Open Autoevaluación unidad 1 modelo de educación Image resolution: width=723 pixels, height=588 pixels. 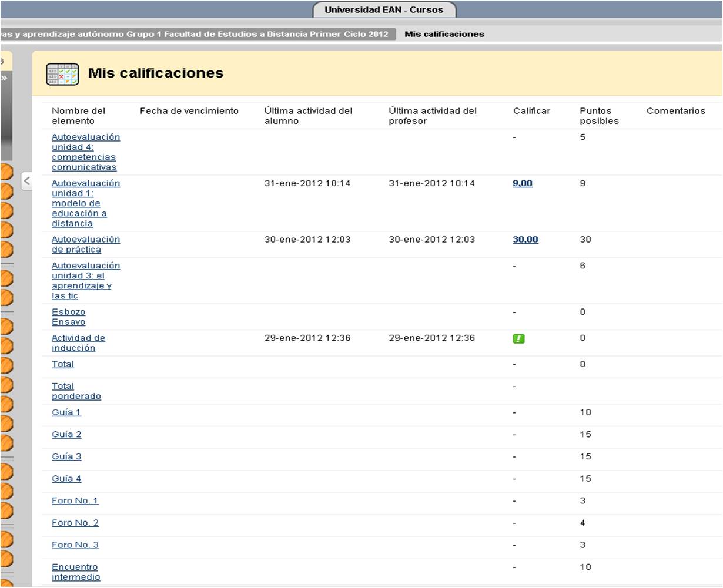85,203
